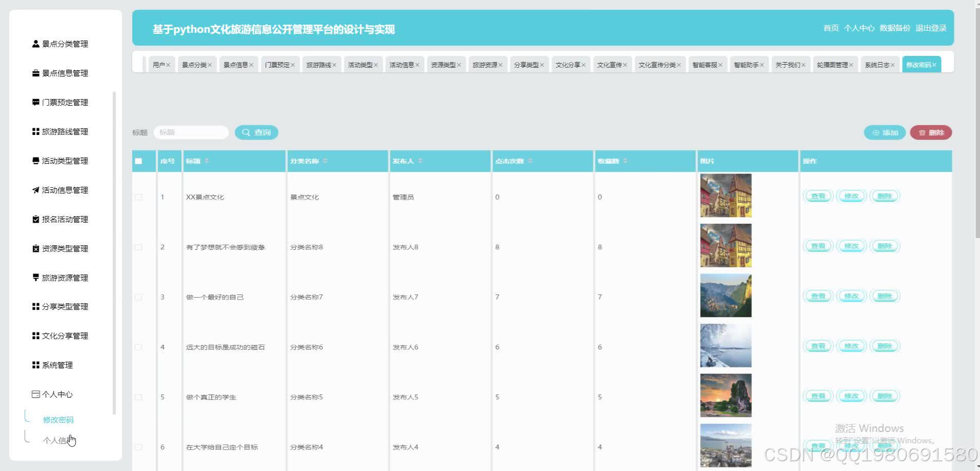Open 数据备份 link in header

tap(895, 28)
